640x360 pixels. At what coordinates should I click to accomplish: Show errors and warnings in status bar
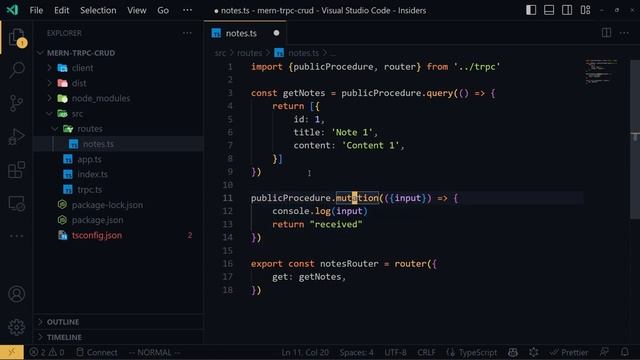[47, 352]
